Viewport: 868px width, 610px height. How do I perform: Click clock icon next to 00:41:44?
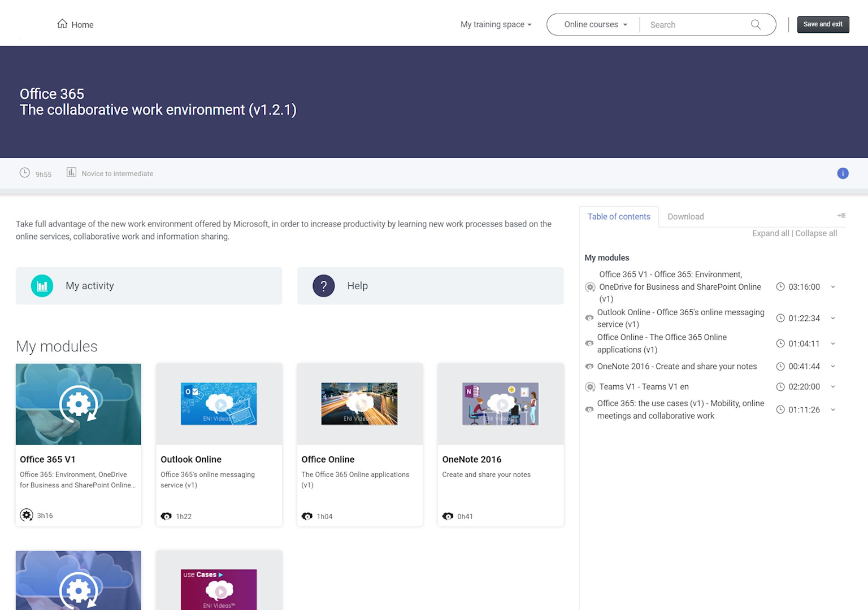780,367
